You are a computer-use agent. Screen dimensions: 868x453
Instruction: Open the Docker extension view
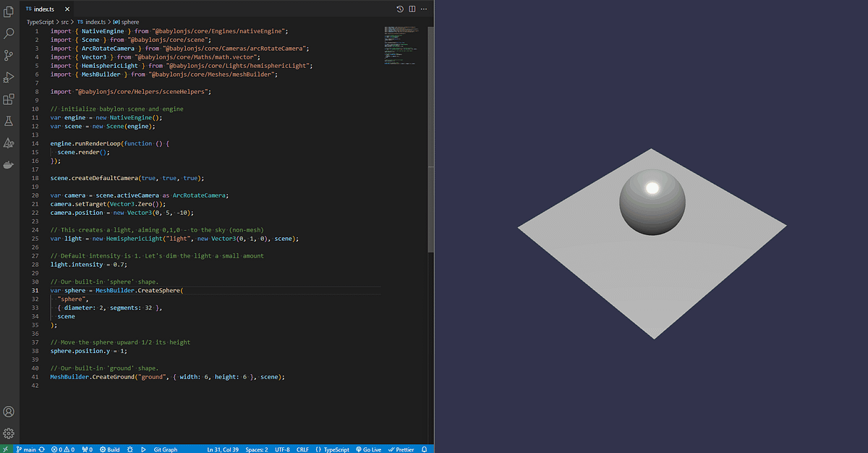[x=9, y=164]
